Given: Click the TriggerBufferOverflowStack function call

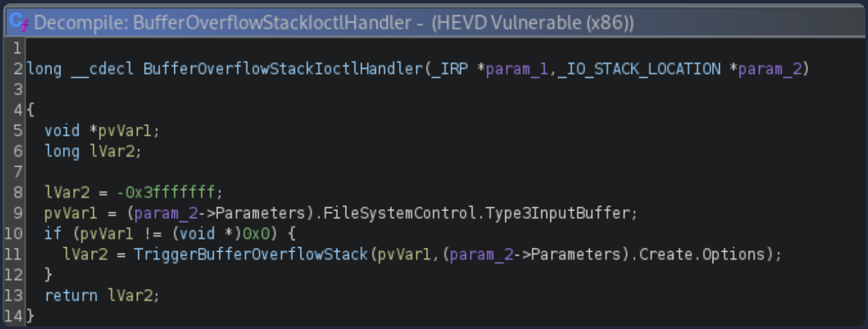Looking at the screenshot, I should (x=250, y=254).
